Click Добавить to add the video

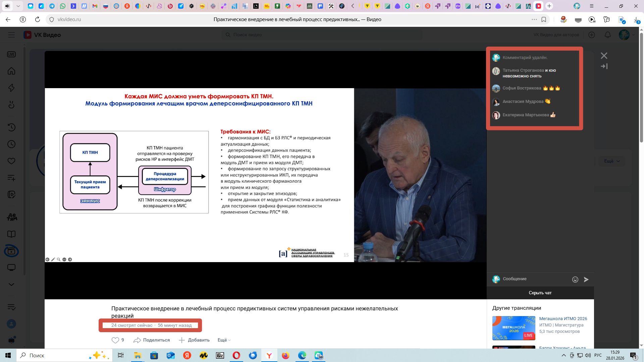tap(194, 340)
